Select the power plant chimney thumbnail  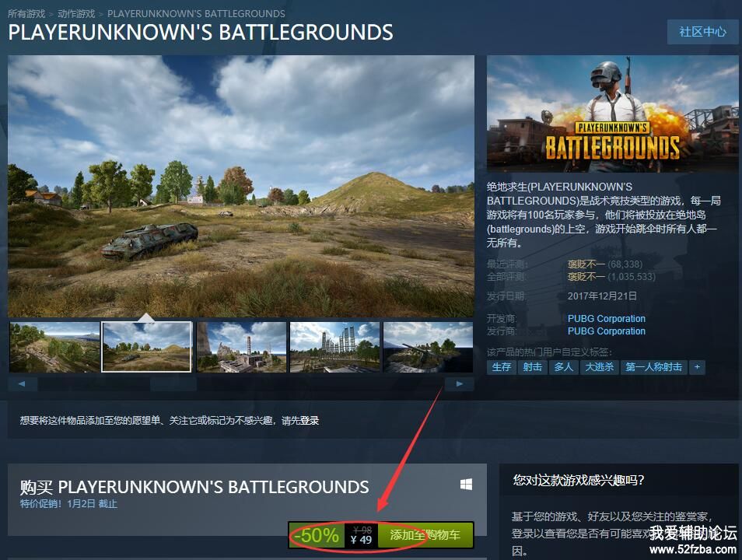(241, 347)
